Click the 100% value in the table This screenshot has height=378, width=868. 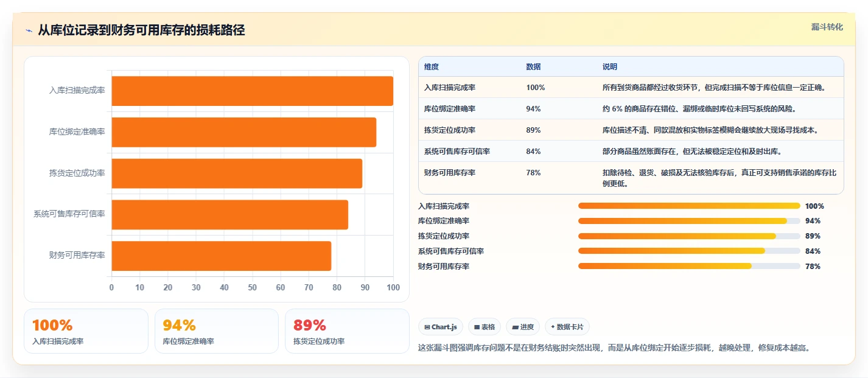coord(536,88)
